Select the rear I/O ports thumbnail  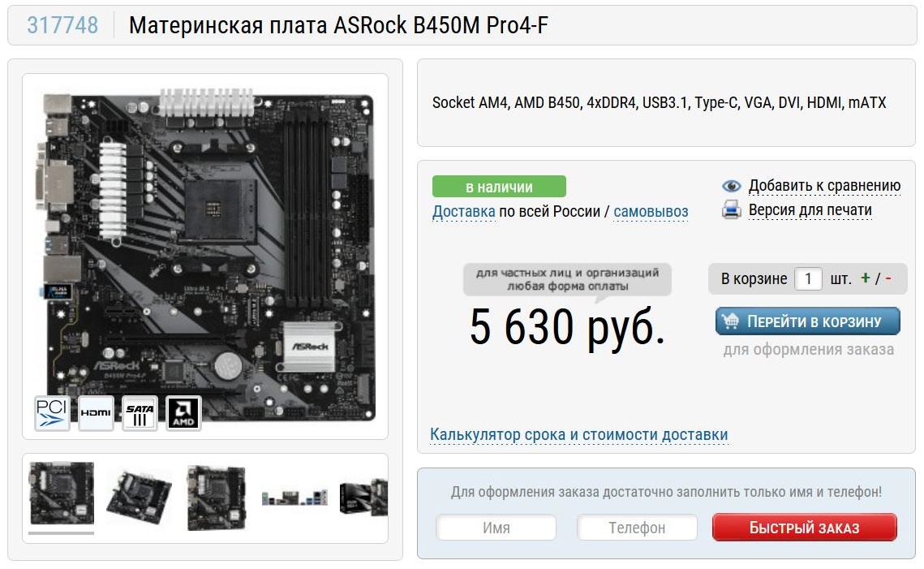(x=294, y=498)
